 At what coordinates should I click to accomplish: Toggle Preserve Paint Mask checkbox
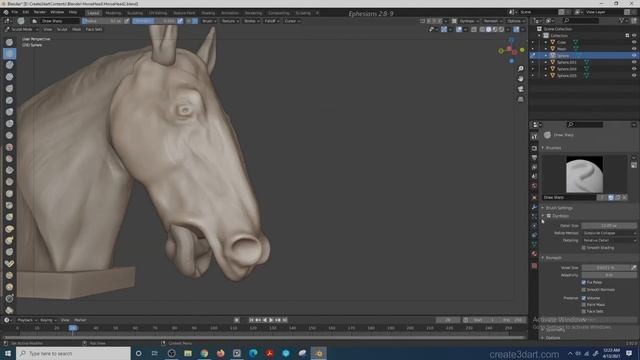(584, 305)
